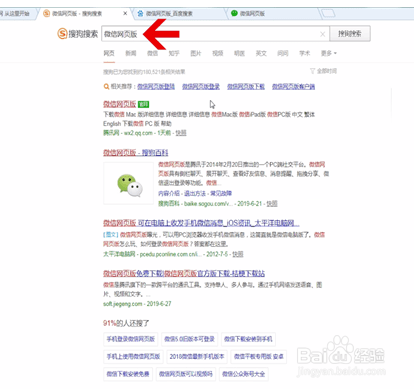Select the 图片 search category

196,53
